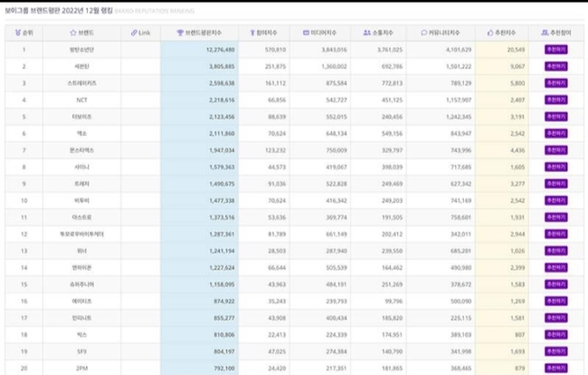This screenshot has width=588, height=375.
Task: Click the chain link icon in Link header
Action: coord(134,33)
